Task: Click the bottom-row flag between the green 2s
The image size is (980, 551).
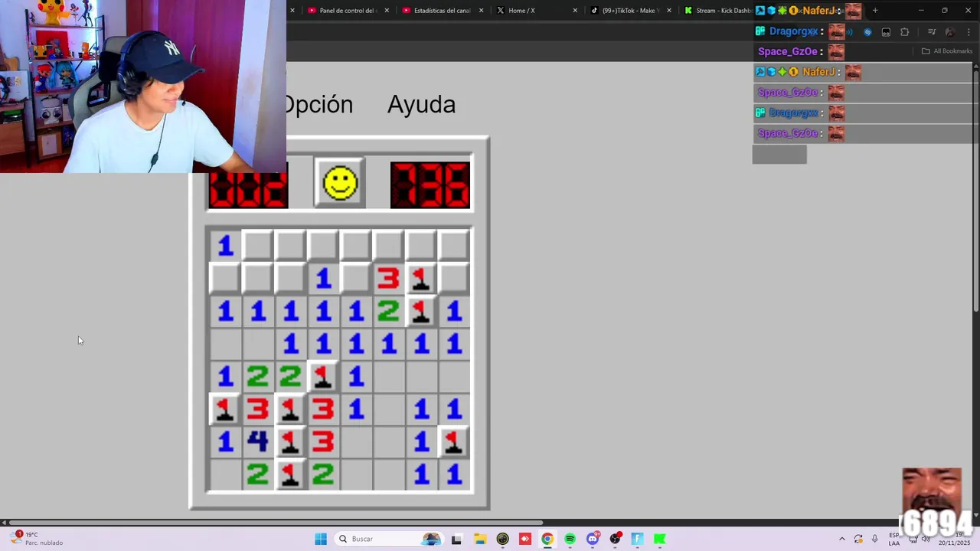Action: [290, 474]
